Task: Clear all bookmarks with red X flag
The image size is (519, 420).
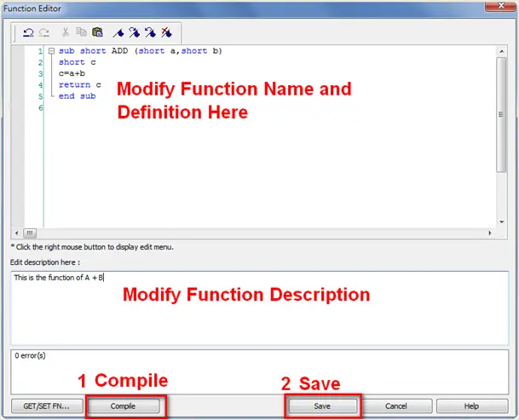Action: coord(166,32)
